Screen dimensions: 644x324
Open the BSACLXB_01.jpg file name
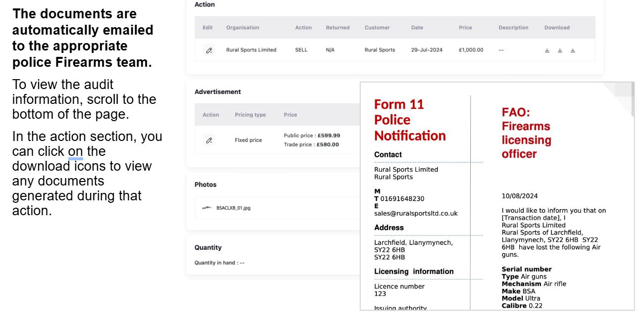click(233, 208)
